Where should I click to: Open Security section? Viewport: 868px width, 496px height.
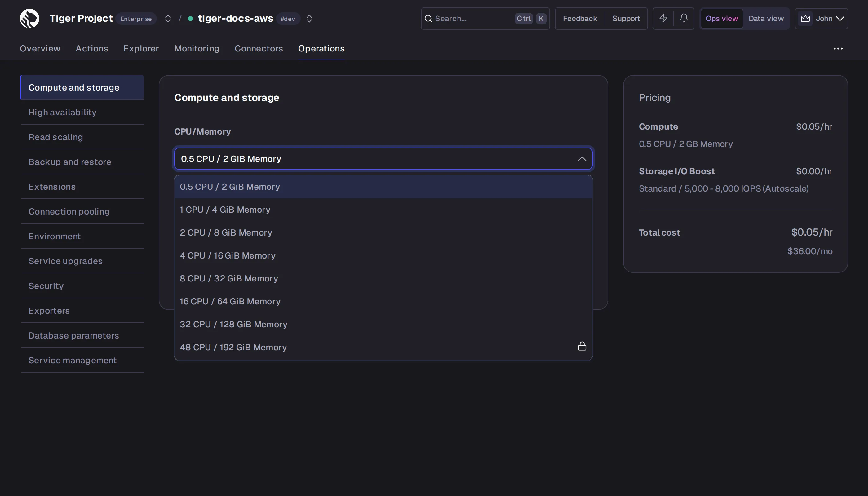(x=82, y=286)
